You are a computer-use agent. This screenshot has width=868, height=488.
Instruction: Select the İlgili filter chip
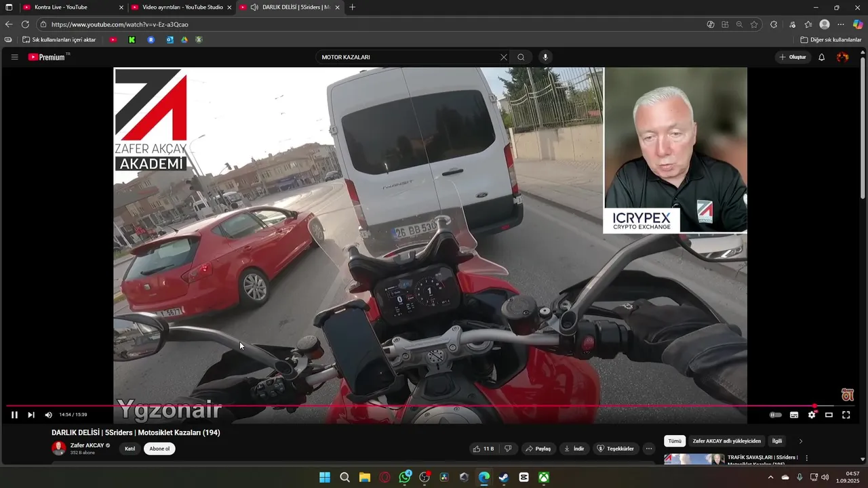777,441
